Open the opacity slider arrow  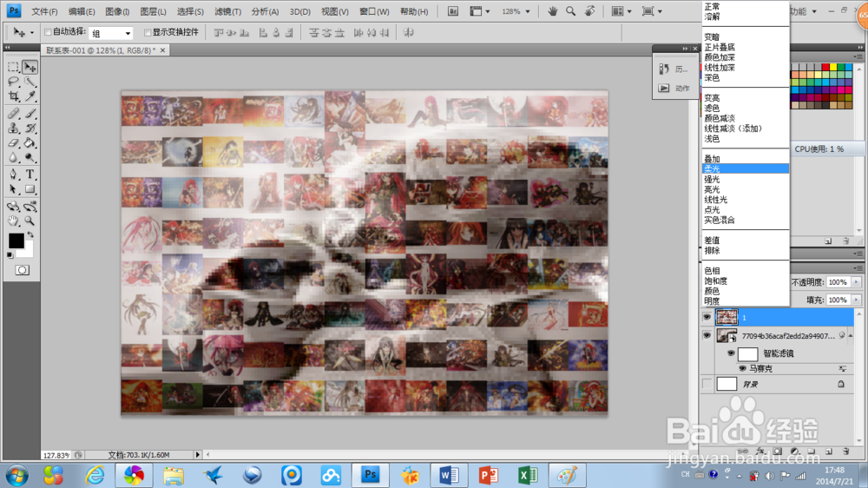point(856,282)
